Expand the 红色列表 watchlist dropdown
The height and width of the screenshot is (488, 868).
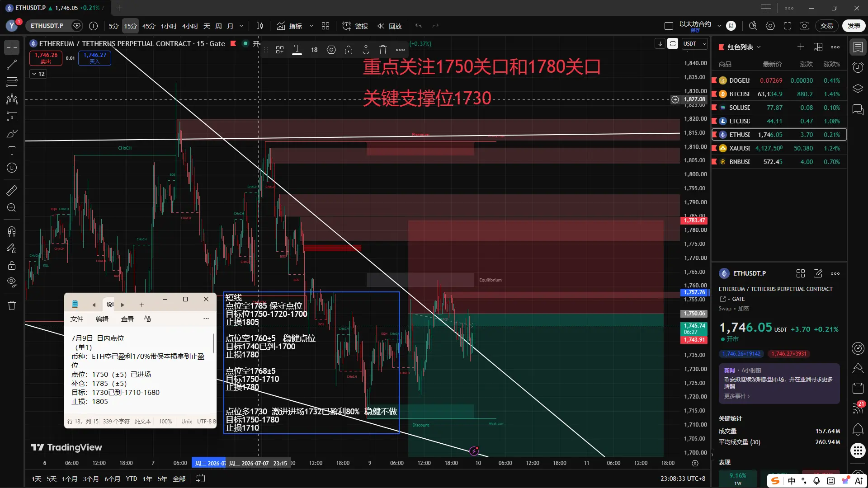[x=759, y=47]
